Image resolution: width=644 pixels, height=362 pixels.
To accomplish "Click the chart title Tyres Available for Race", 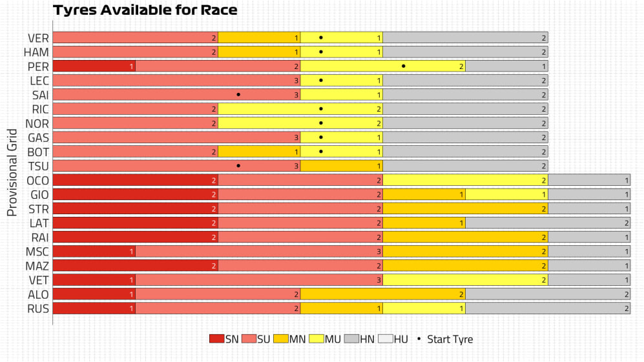I will 145,10.
